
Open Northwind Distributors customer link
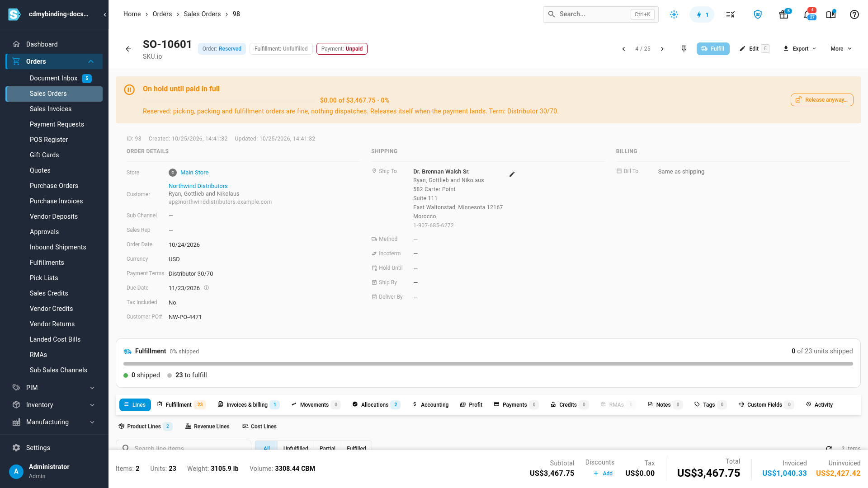[198, 186]
